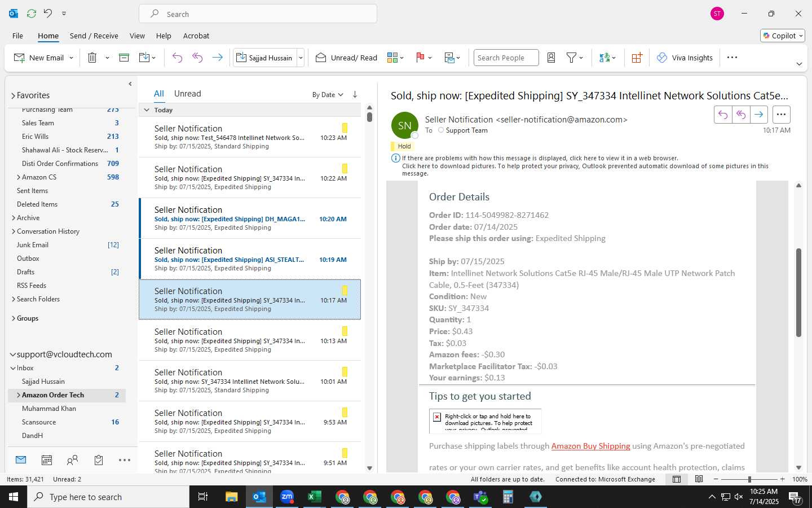The height and width of the screenshot is (508, 812).
Task: Click zoom in plus button
Action: point(782,479)
